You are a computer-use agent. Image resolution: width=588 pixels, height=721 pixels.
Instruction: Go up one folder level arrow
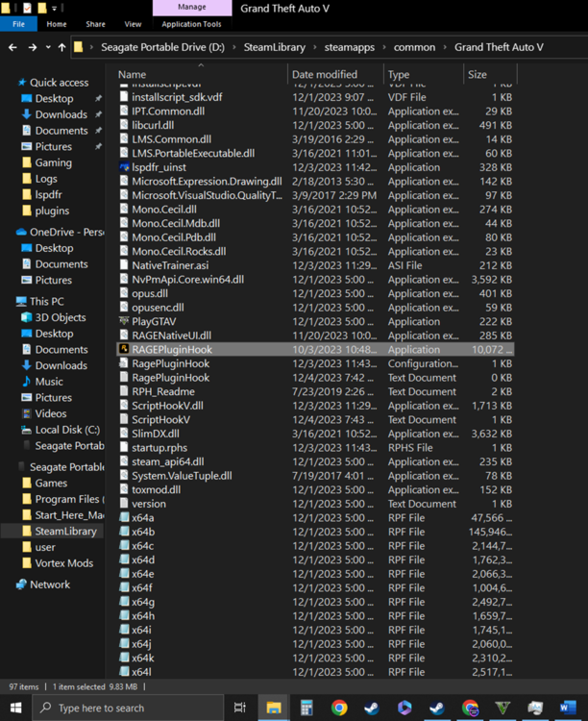coord(62,47)
